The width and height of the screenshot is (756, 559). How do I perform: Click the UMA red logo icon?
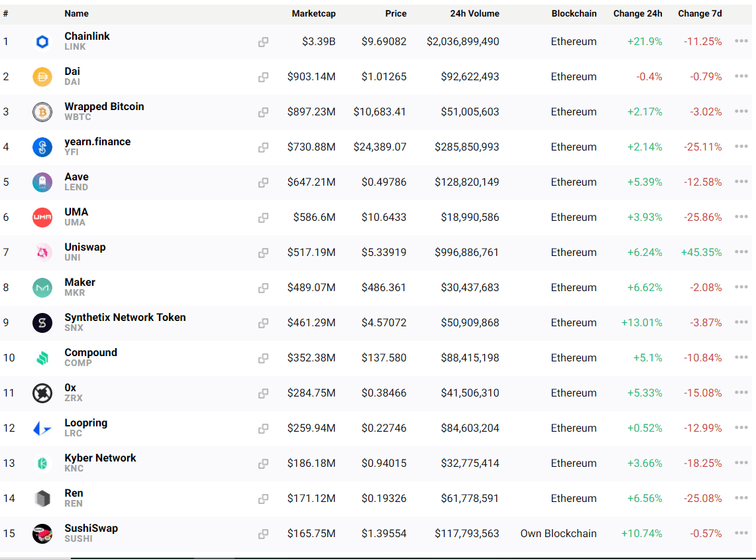click(x=42, y=217)
